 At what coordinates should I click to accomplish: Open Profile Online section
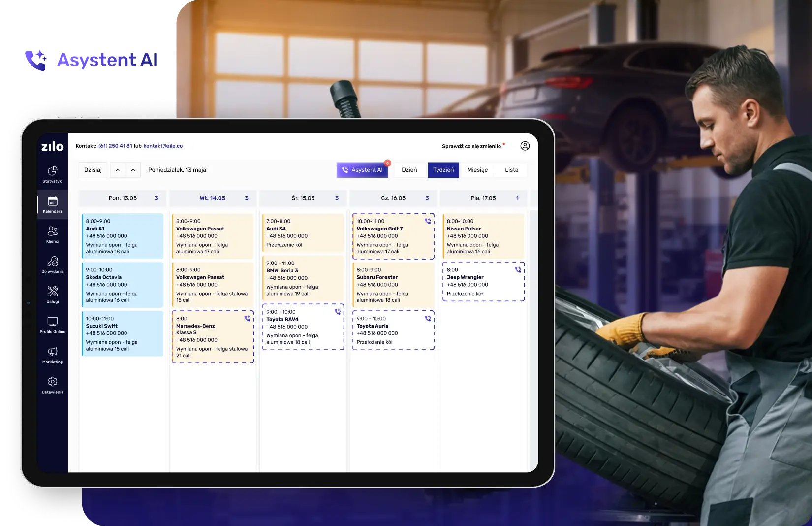click(x=53, y=325)
